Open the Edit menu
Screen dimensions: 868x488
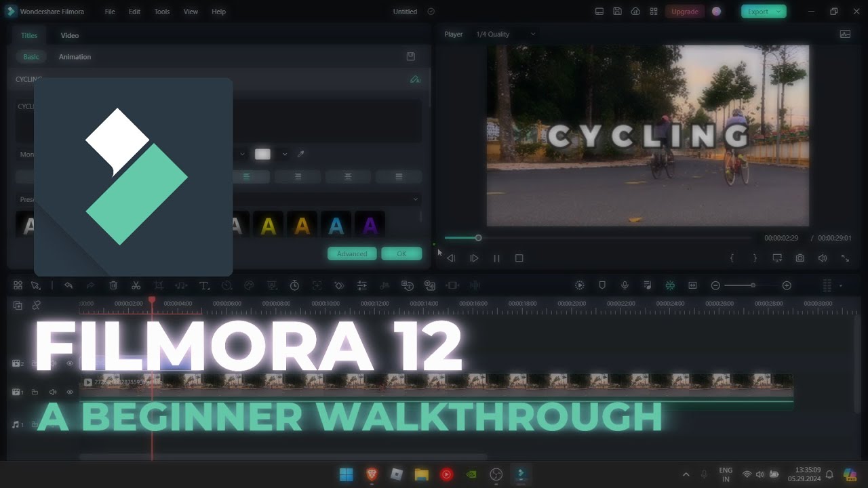click(x=134, y=12)
